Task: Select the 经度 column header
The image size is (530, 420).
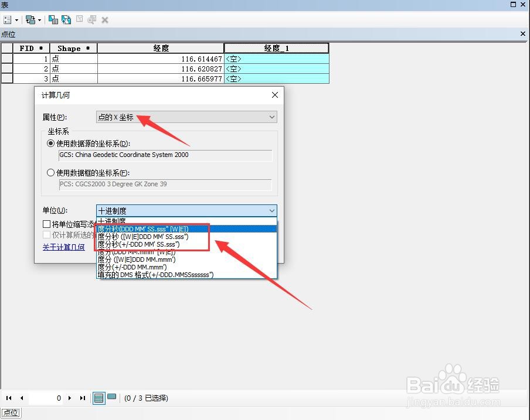Action: (161, 48)
